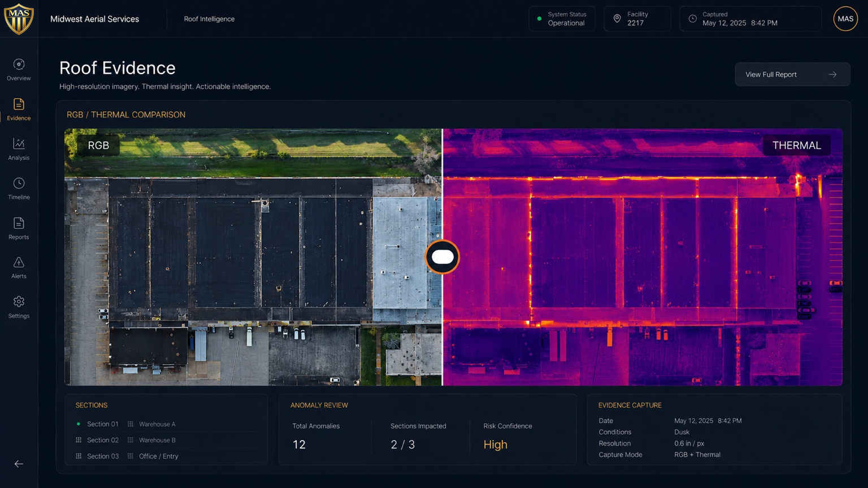Click Evidence Capture date May 12, 2025
The height and width of the screenshot is (488, 868).
(x=708, y=421)
